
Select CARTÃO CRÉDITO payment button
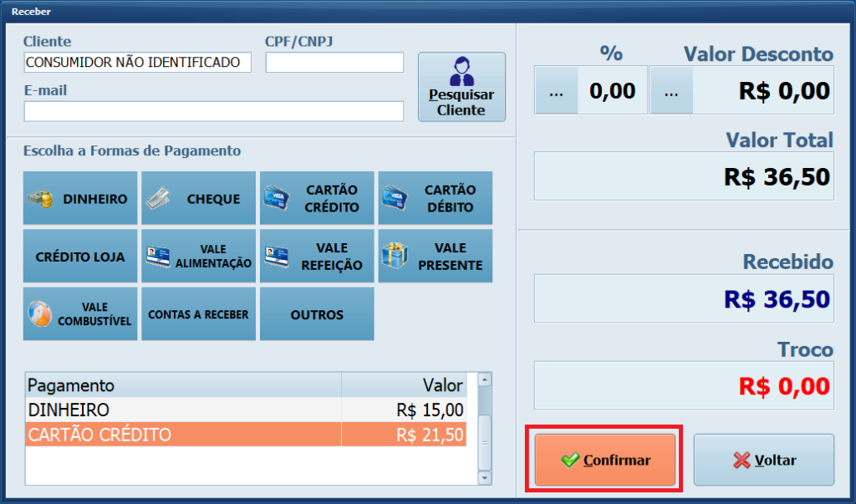coord(317,199)
